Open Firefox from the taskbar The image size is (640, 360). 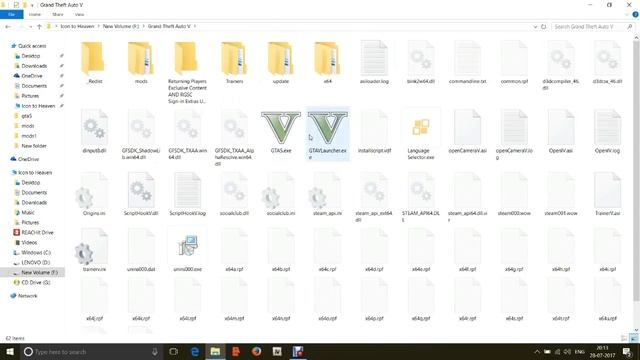256,351
